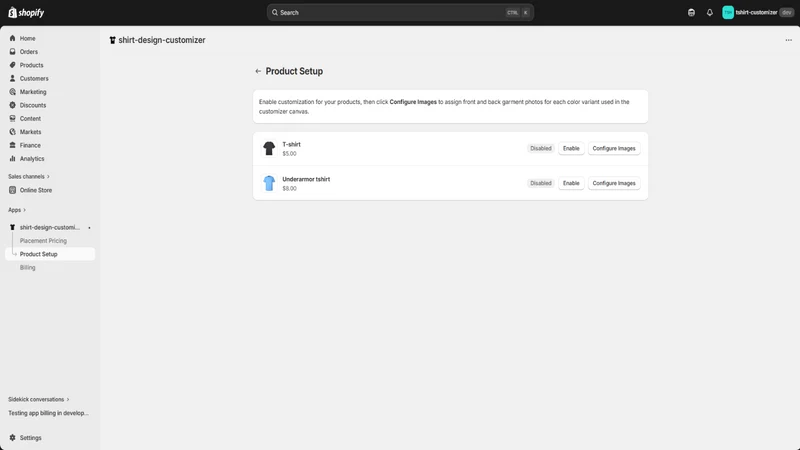Click Settings label in sidebar
This screenshot has width=800, height=450.
31,438
